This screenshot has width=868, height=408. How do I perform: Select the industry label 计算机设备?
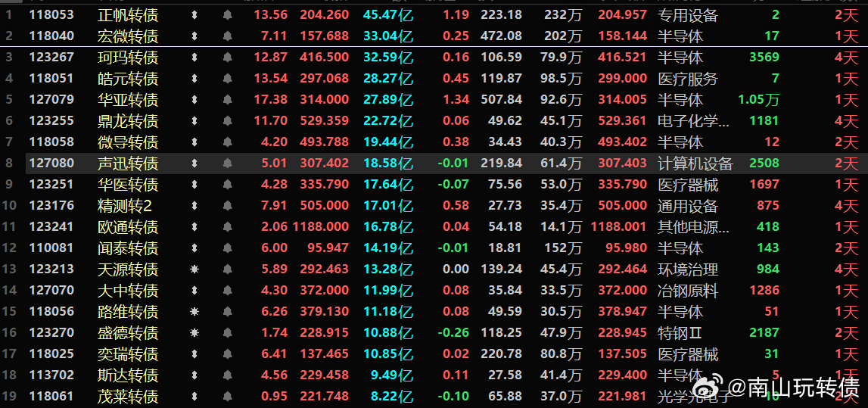695,164
